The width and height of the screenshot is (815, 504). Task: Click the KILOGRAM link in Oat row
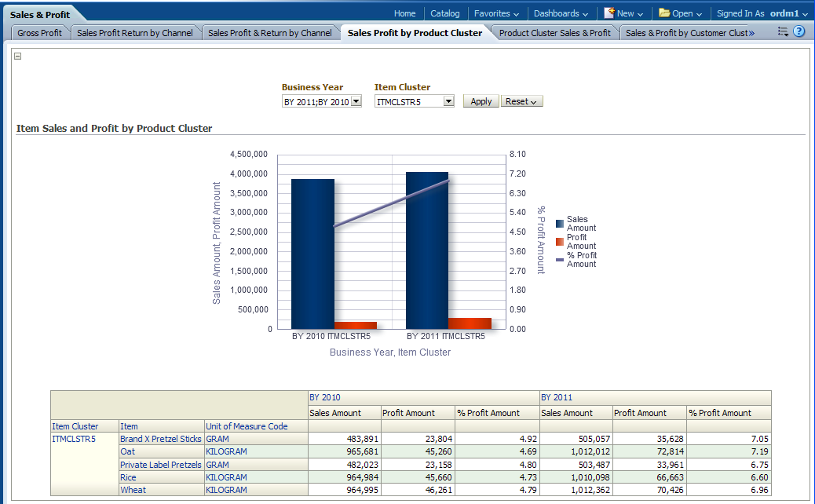[x=226, y=452]
